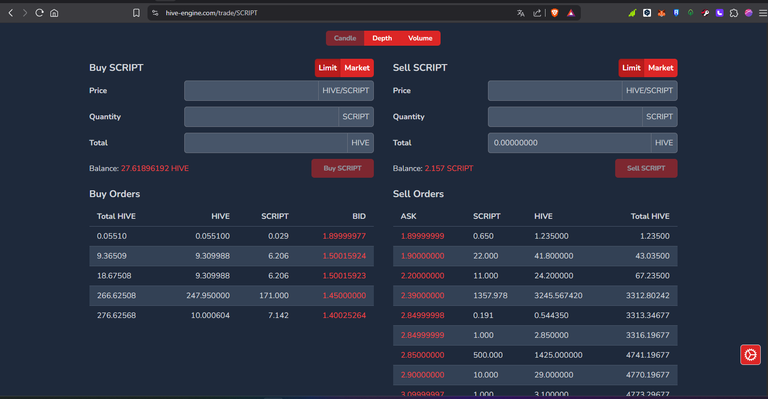This screenshot has width=768, height=399.
Task: Go back in browser history
Action: [x=10, y=13]
